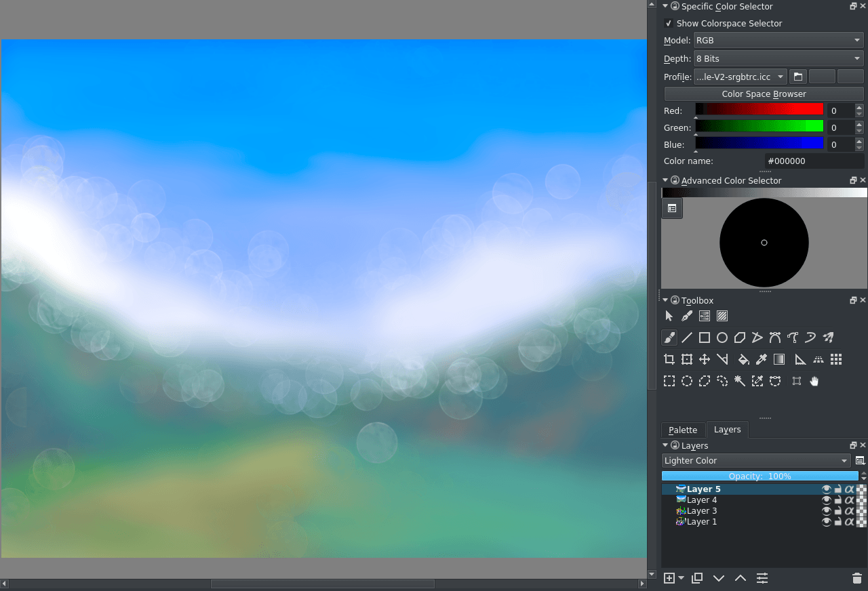The image size is (868, 591).
Task: Select the Crop tool in the Toolbox
Action: coord(669,359)
